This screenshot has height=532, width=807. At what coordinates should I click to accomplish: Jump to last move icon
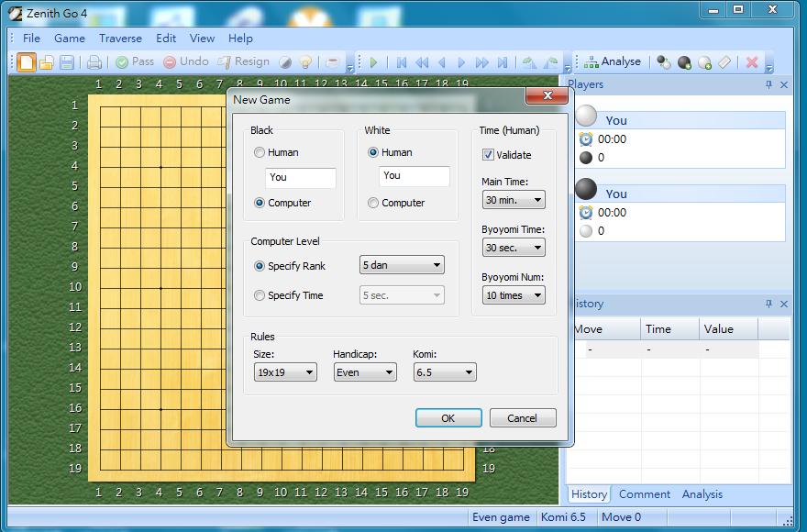pyautogui.click(x=503, y=62)
